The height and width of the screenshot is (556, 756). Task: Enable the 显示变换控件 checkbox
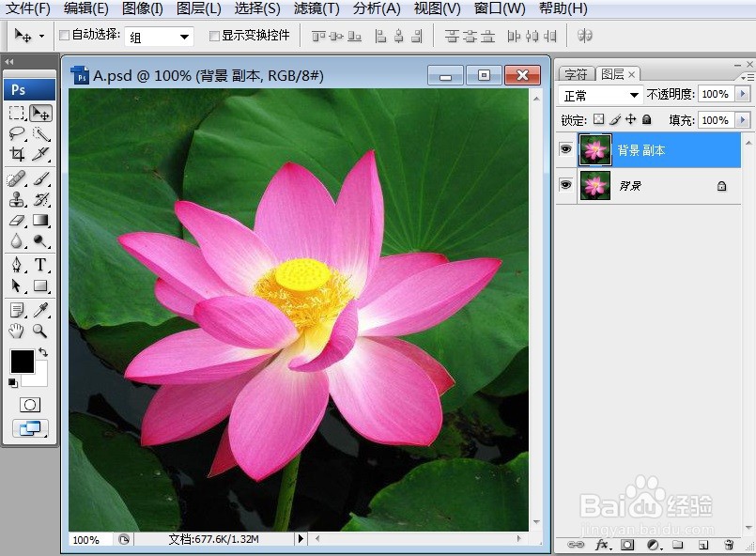(x=214, y=36)
